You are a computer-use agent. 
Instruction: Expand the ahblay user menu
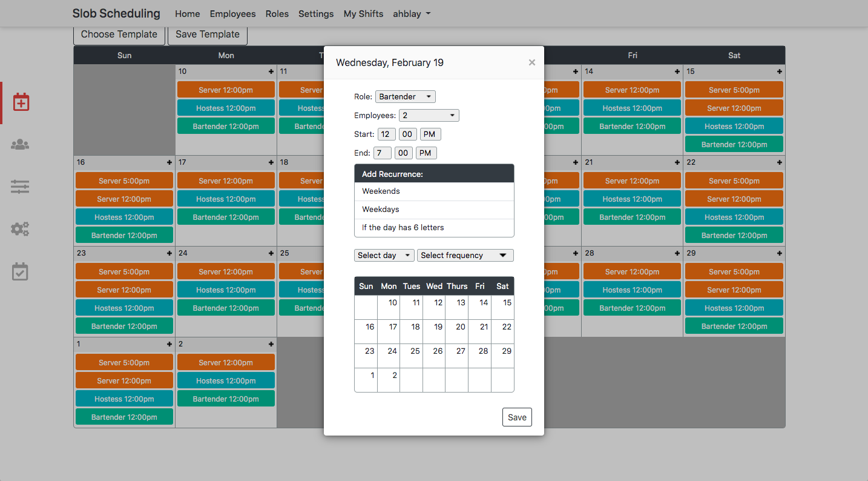(412, 14)
